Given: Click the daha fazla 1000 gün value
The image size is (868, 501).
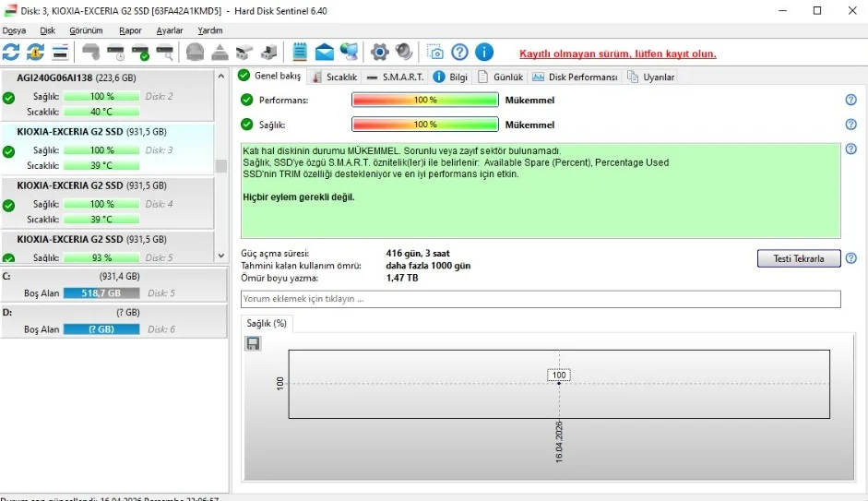Looking at the screenshot, I should (x=428, y=266).
